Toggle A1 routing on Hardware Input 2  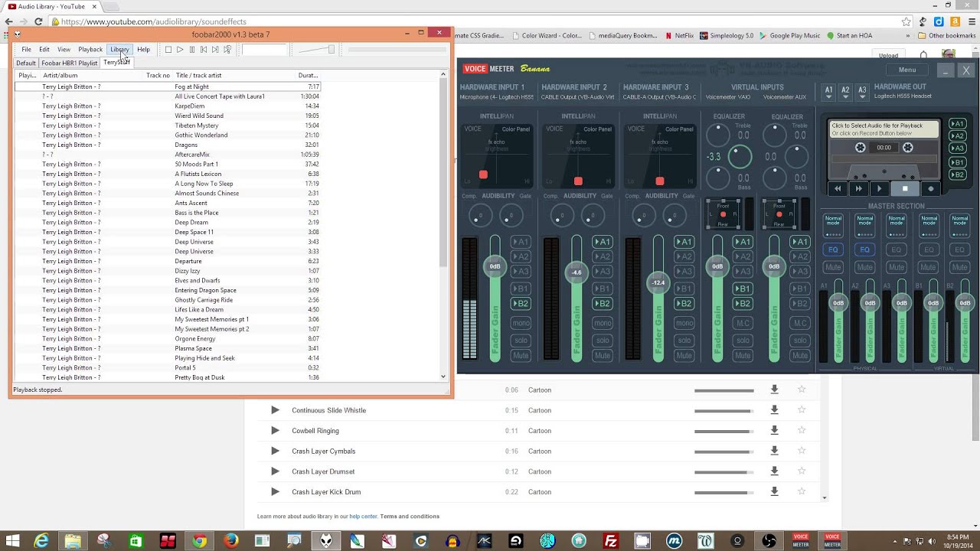[x=603, y=242]
